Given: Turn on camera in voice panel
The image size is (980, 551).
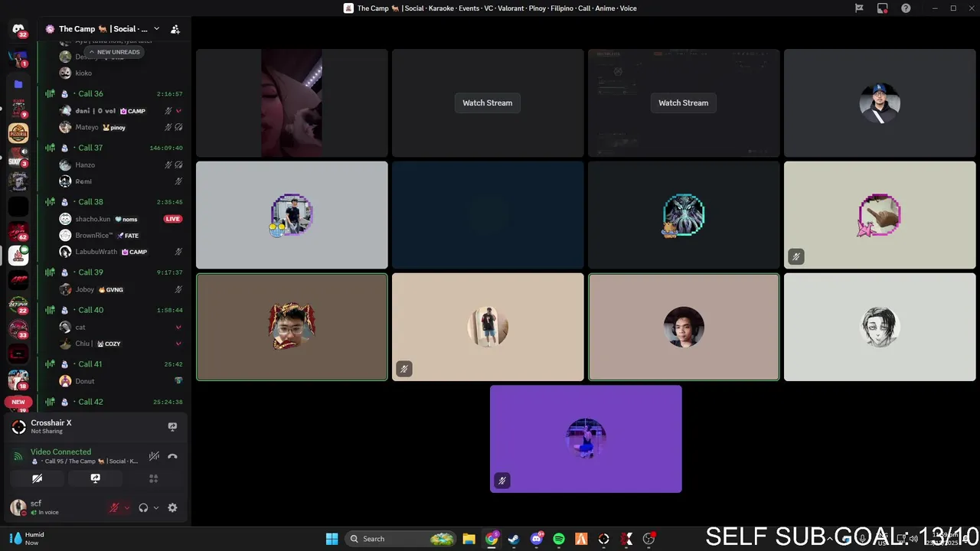Looking at the screenshot, I should click(x=37, y=478).
